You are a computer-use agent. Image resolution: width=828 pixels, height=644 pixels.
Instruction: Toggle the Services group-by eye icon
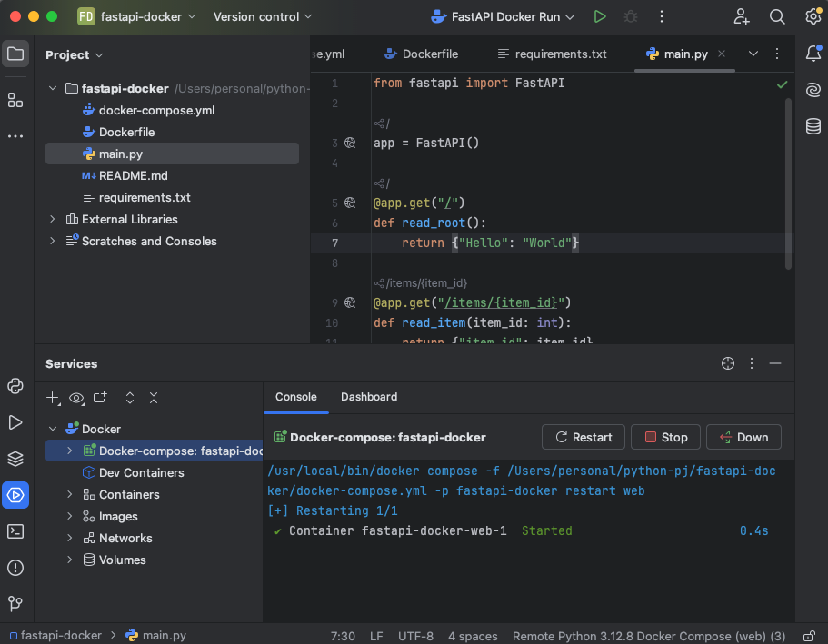[x=76, y=398]
